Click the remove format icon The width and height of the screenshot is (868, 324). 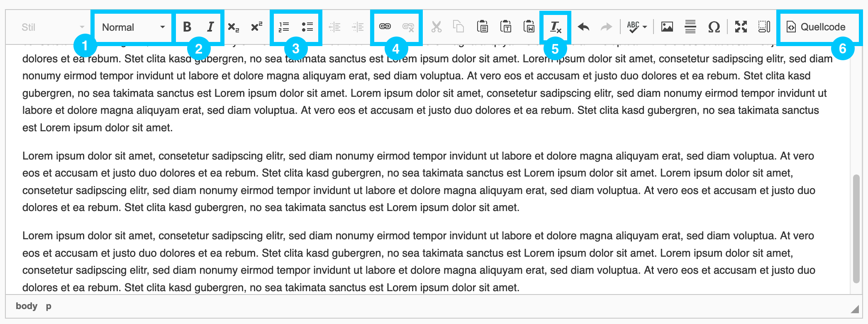click(555, 27)
